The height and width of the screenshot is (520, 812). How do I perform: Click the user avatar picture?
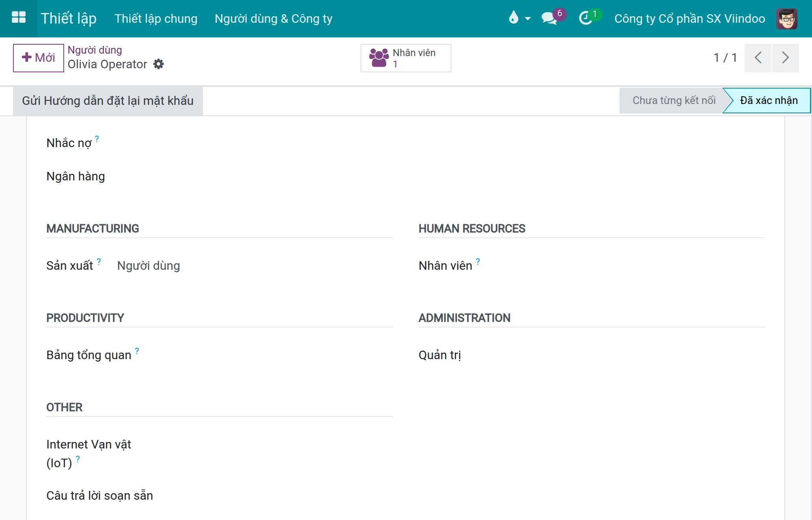point(786,18)
